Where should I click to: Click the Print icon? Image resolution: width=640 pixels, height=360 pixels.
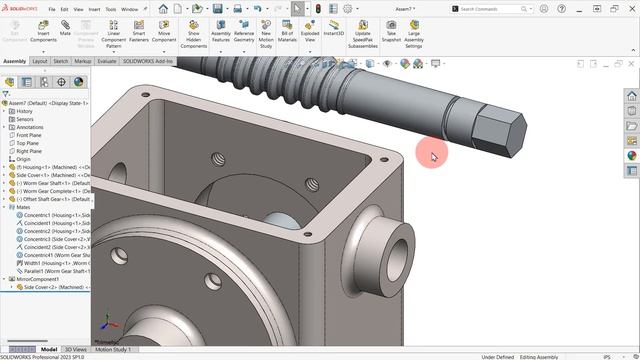[238, 9]
